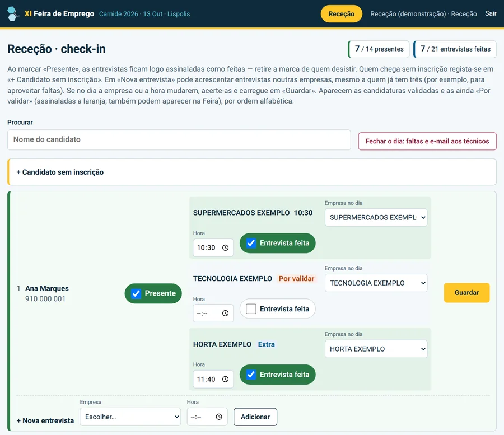Click the empty hora input for Tecnologia Exemplo

[x=213, y=314]
